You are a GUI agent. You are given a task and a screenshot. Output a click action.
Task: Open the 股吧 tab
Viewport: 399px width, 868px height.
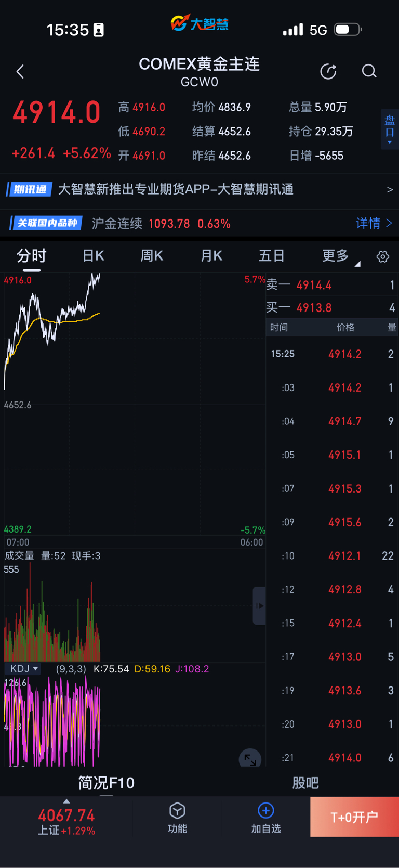305,783
